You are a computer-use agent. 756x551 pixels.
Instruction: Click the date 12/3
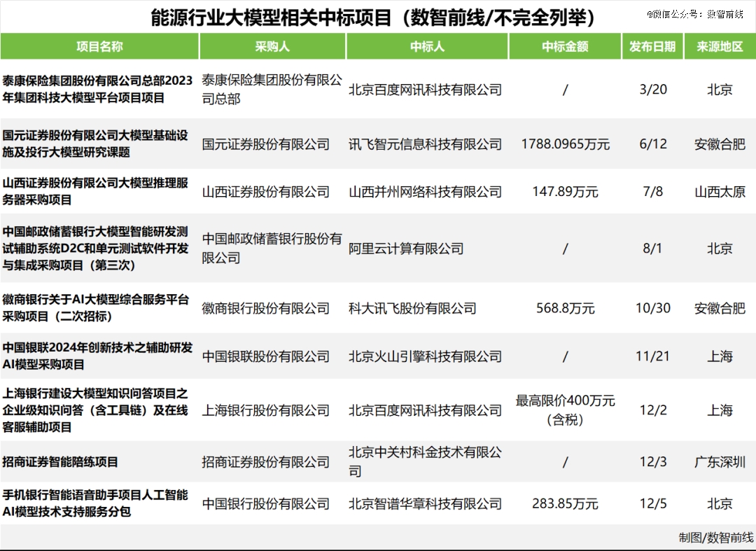click(x=653, y=462)
